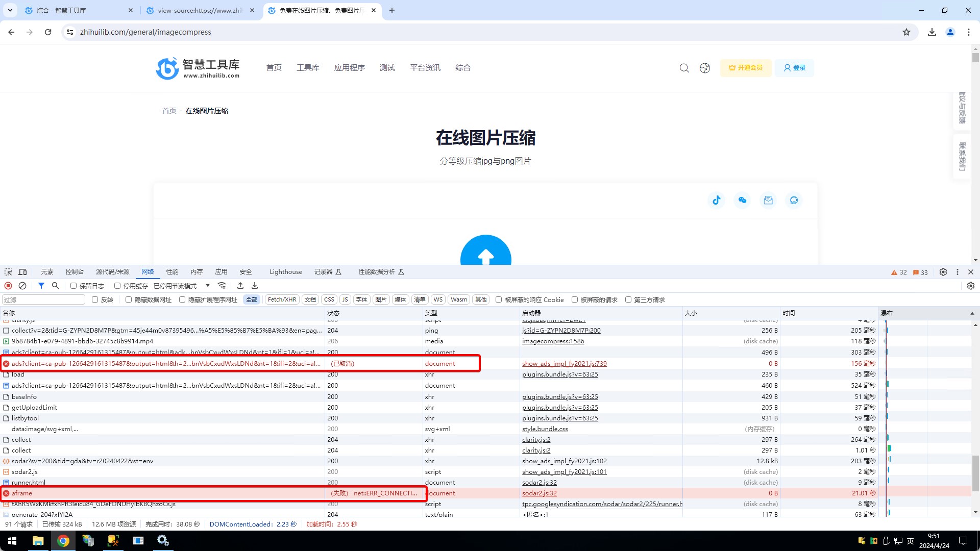Click the network filter input field
The height and width of the screenshot is (551, 980).
43,299
